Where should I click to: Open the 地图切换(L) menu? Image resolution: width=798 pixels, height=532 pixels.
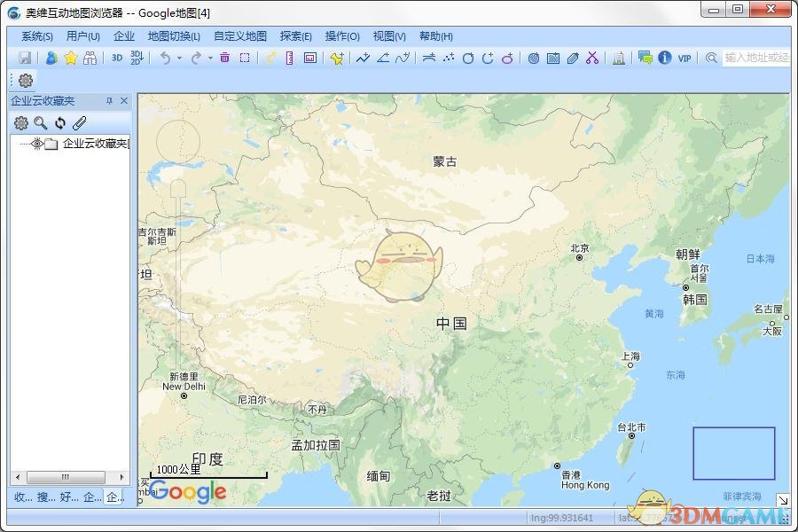tap(173, 37)
